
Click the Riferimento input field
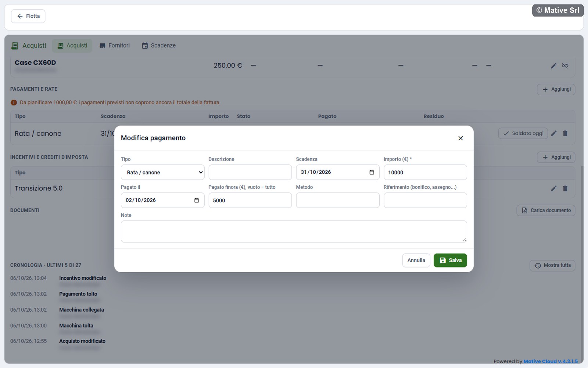tap(425, 200)
